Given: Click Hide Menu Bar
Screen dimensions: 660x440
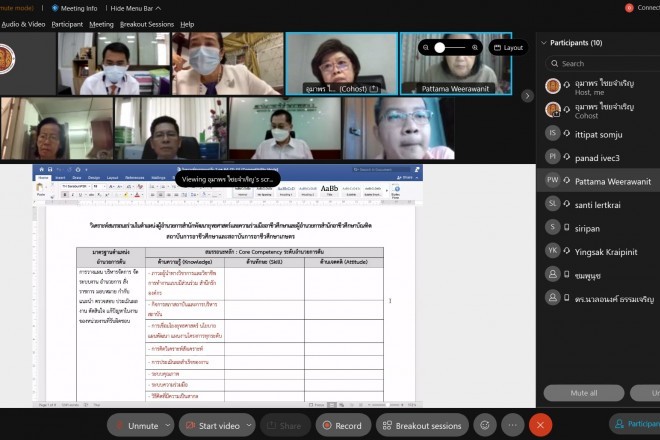Looking at the screenshot, I should tap(136, 8).
